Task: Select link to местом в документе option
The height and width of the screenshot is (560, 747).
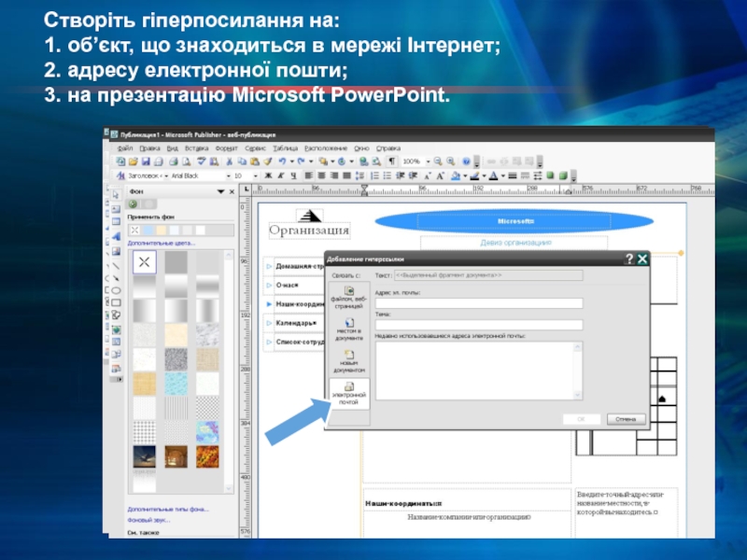Action: [348, 329]
